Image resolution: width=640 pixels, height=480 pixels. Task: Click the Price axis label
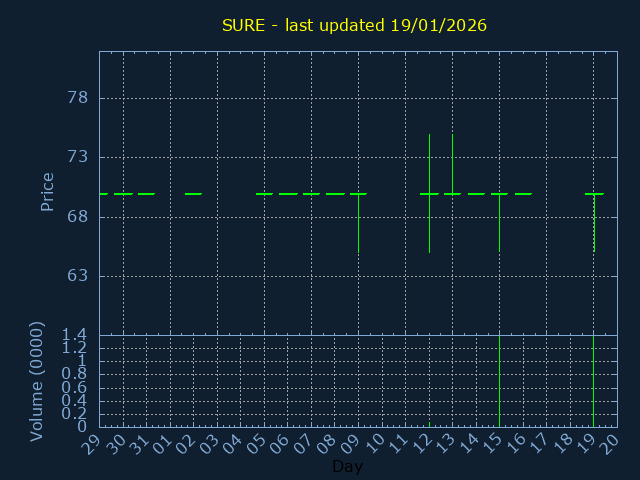pos(47,192)
